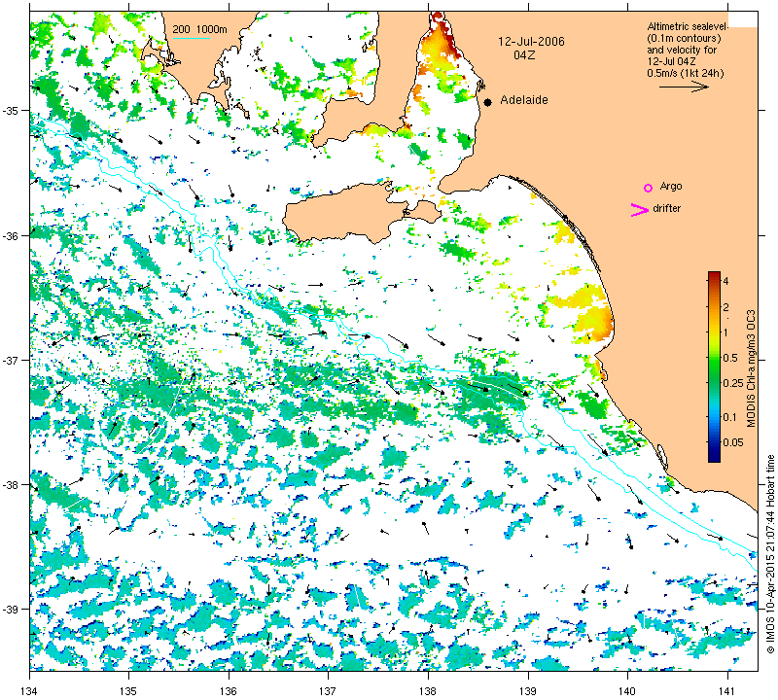Image resolution: width=778 pixels, height=700 pixels.
Task: Click the 04Z time label under the date
Action: pyautogui.click(x=524, y=55)
